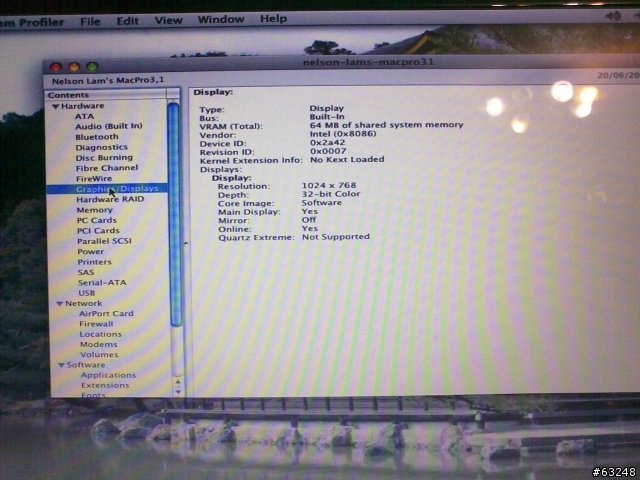Select SAS in the sidebar
Screen dimensions: 640x480
tap(86, 272)
